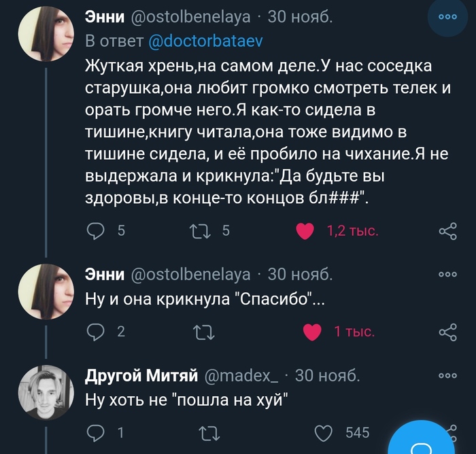The image size is (476, 454).
Task: Open more options on first tweet
Action: [447, 18]
